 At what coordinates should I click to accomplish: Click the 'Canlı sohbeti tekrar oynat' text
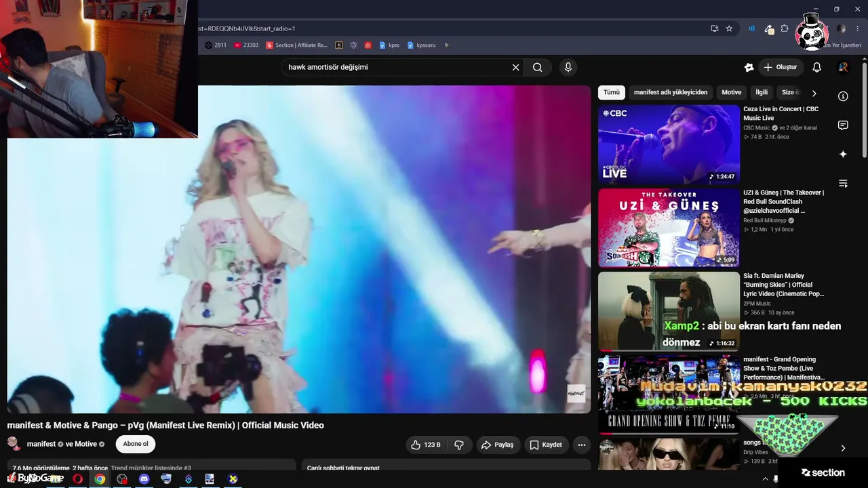[x=343, y=468]
